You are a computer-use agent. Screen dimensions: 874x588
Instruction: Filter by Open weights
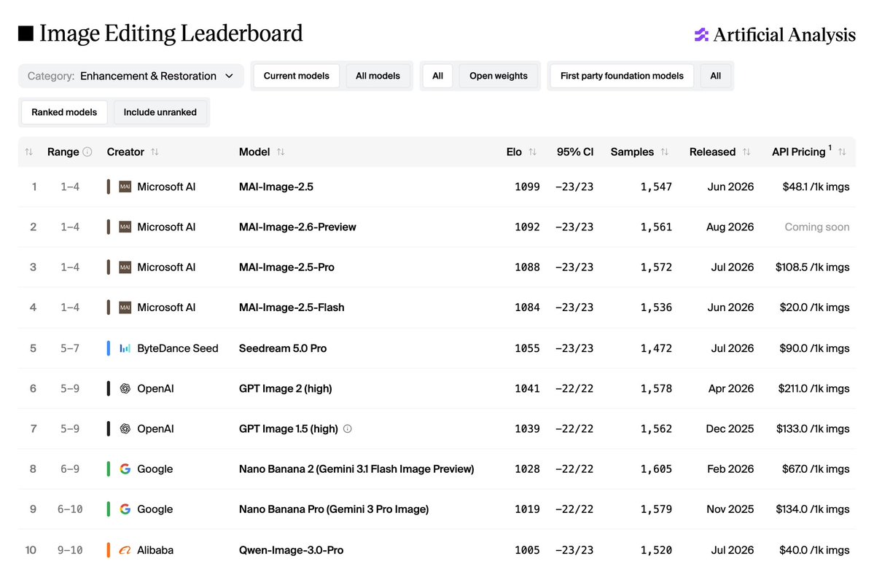click(x=498, y=76)
